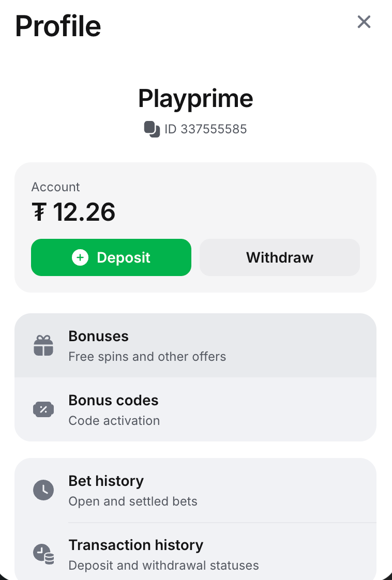Click the ₮ 12.26 account balance
392x580 pixels.
click(x=73, y=212)
